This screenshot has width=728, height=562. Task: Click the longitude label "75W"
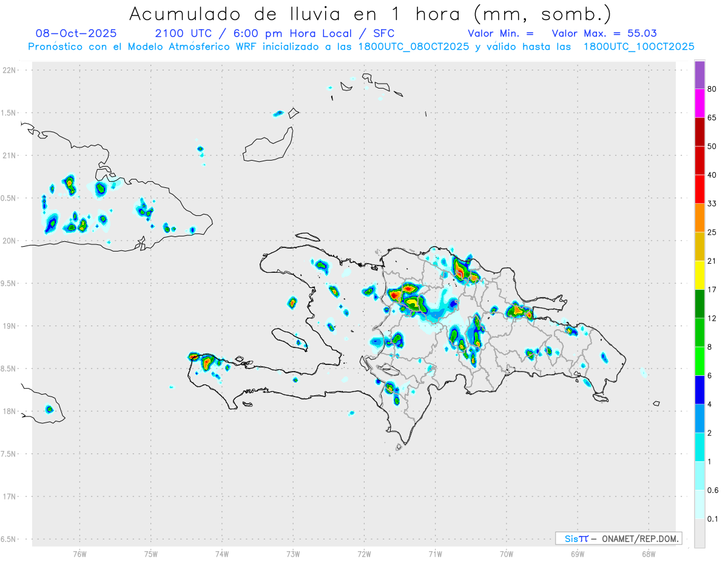(151, 553)
